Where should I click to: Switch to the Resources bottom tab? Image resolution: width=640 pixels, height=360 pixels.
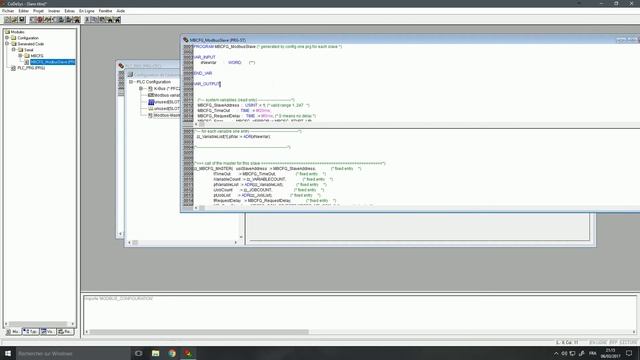coord(65,332)
